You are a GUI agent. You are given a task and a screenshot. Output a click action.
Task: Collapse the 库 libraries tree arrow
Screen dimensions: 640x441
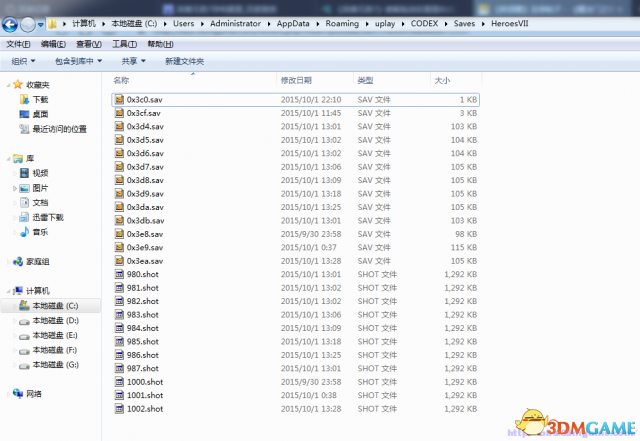[9, 159]
